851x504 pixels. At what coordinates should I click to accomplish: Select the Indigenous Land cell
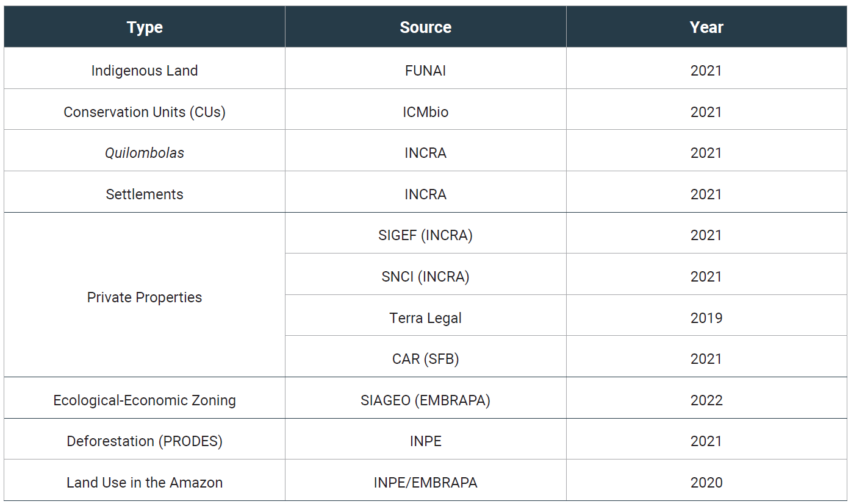(145, 70)
